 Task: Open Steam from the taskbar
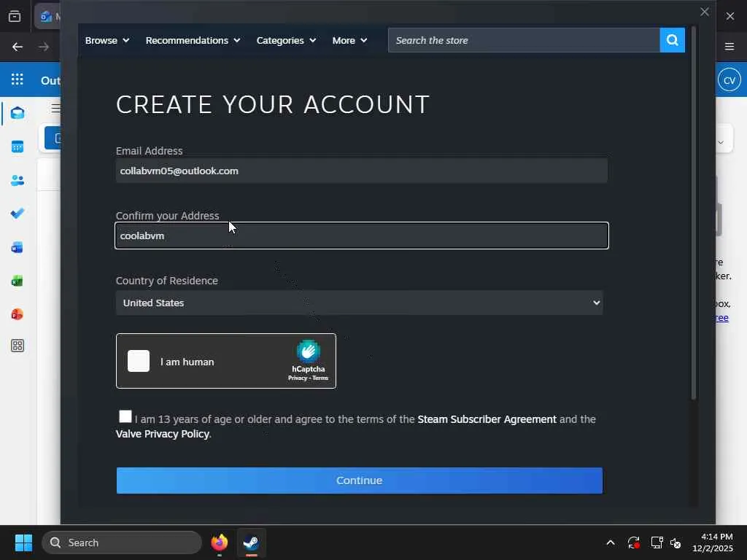tap(251, 542)
